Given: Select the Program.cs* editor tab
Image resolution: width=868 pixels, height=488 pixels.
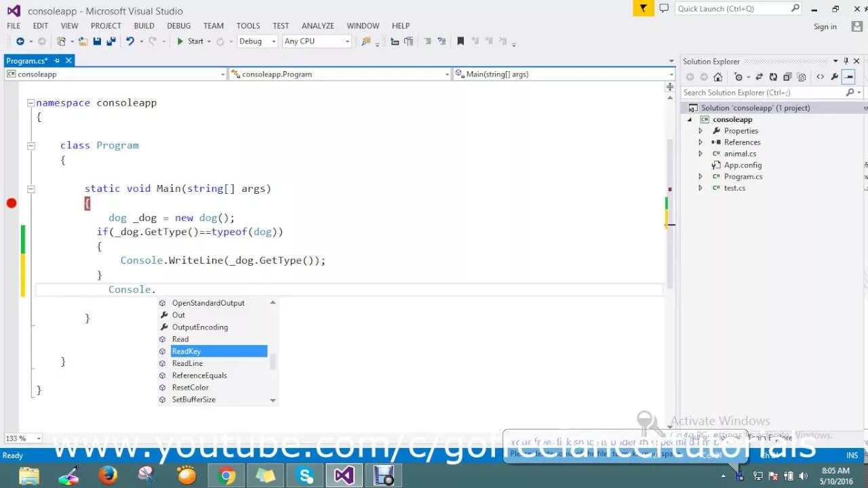Looking at the screenshot, I should (x=27, y=60).
